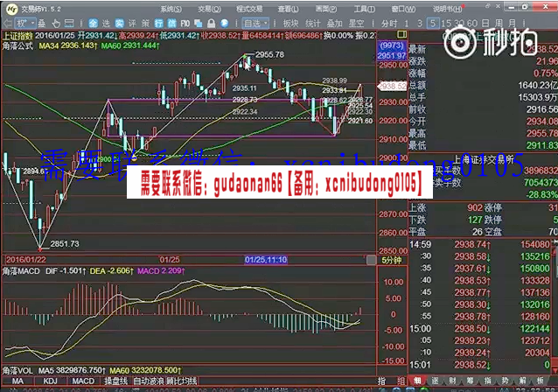This screenshot has width=558, height=392.
Task: Select the hand pointer tool
Action: coord(56,24)
